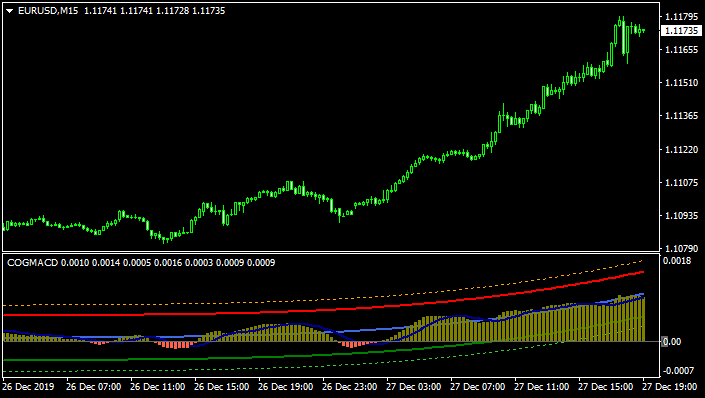705x398 pixels.
Task: Click time axis label 27 Dec 15:00
Action: coord(606,387)
